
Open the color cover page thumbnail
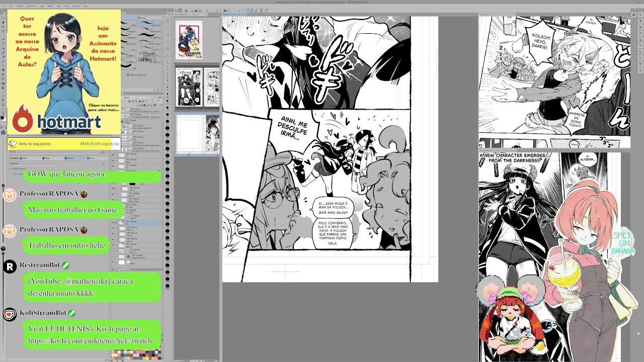(x=189, y=40)
